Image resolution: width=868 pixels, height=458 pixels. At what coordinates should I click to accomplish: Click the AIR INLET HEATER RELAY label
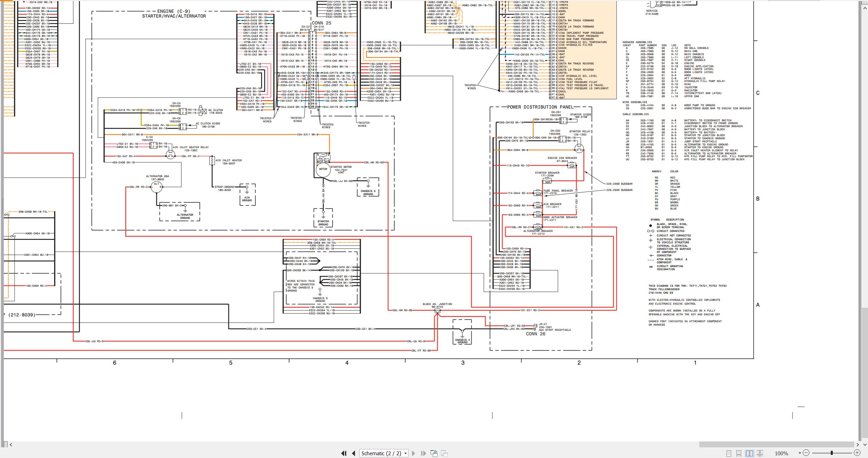point(190,147)
